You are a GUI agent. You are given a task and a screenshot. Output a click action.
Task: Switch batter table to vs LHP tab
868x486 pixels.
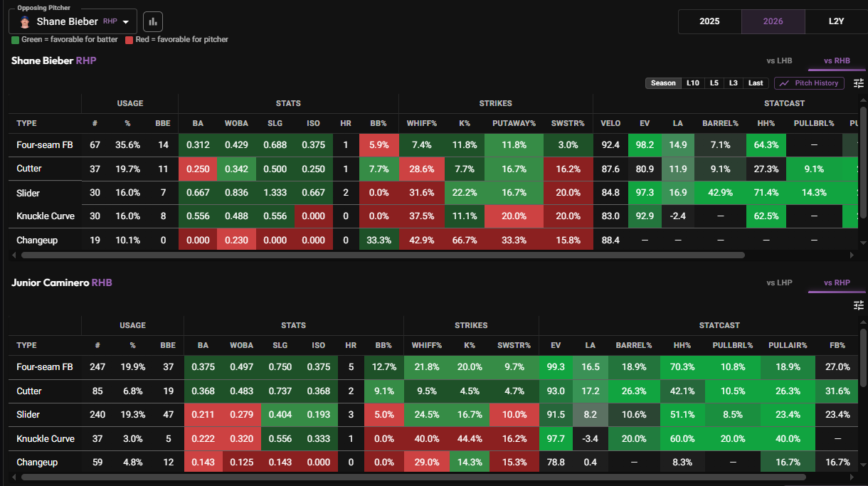coord(779,283)
